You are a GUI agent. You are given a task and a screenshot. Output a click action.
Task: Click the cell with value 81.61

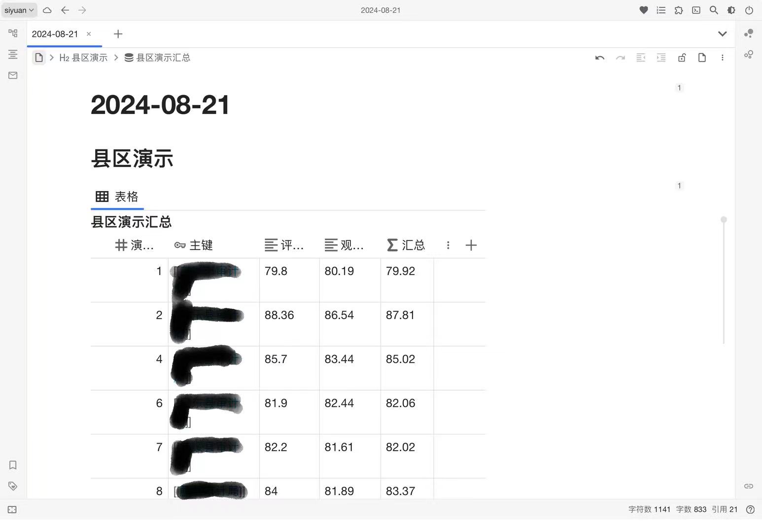350,456
